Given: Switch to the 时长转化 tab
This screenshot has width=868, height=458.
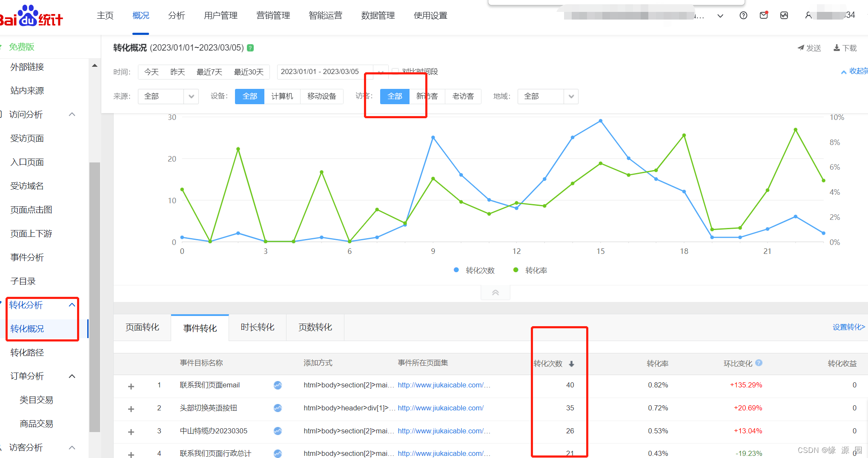Looking at the screenshot, I should click(258, 327).
